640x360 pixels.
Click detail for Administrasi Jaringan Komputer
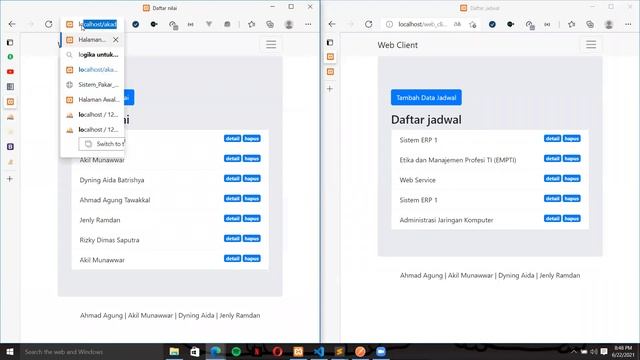[x=552, y=219]
